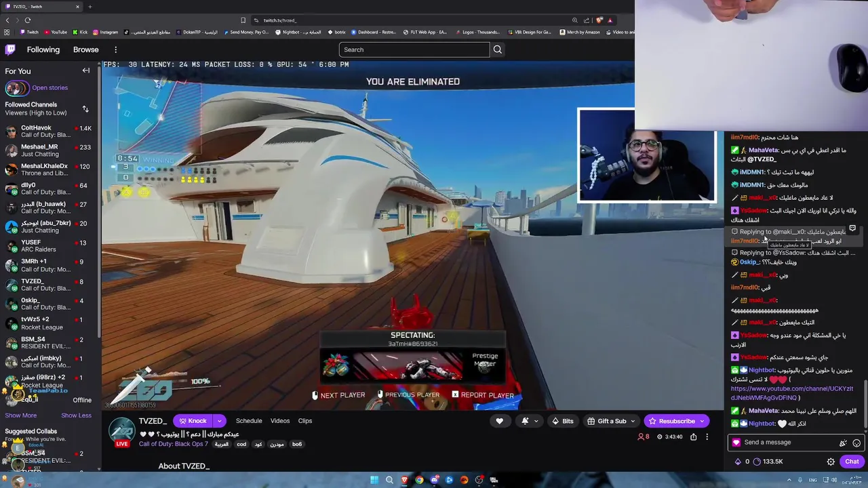
Task: Open the YouTube channel link in chat
Action: (x=791, y=393)
